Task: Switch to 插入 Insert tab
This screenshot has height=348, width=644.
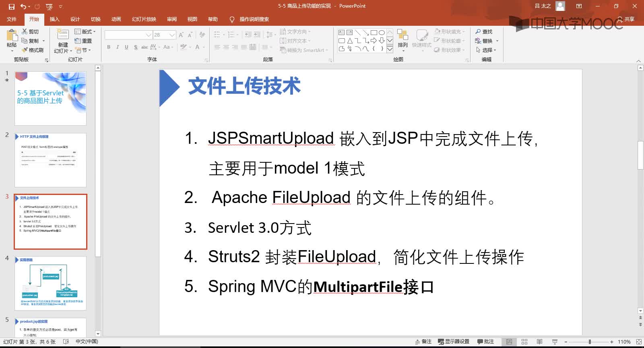Action: click(x=54, y=19)
